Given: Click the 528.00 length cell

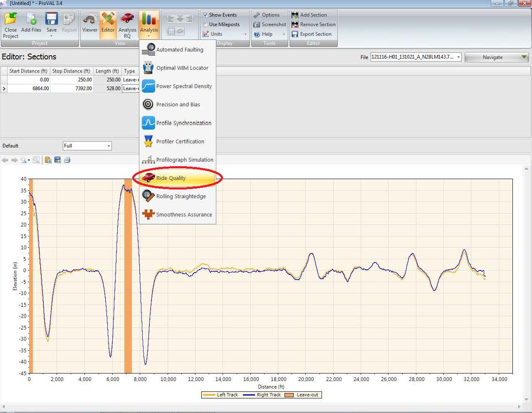Looking at the screenshot, I should [x=107, y=88].
